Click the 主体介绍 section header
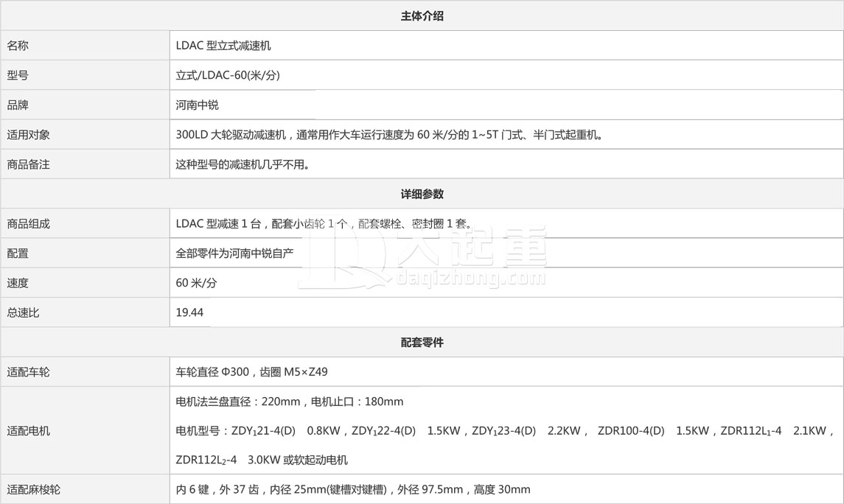Screen dimensions: 844x504 (422, 16)
